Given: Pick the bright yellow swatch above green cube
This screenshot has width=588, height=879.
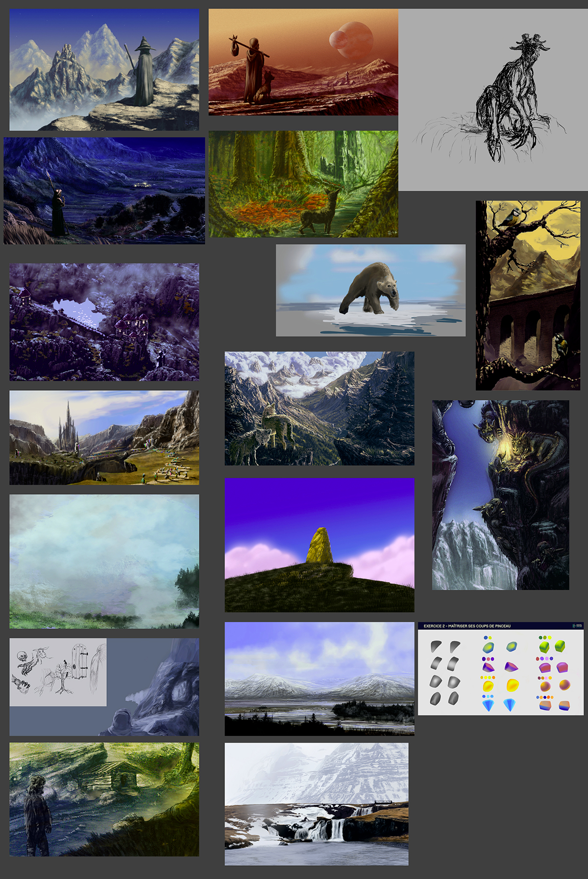Looking at the screenshot, I should click(550, 637).
